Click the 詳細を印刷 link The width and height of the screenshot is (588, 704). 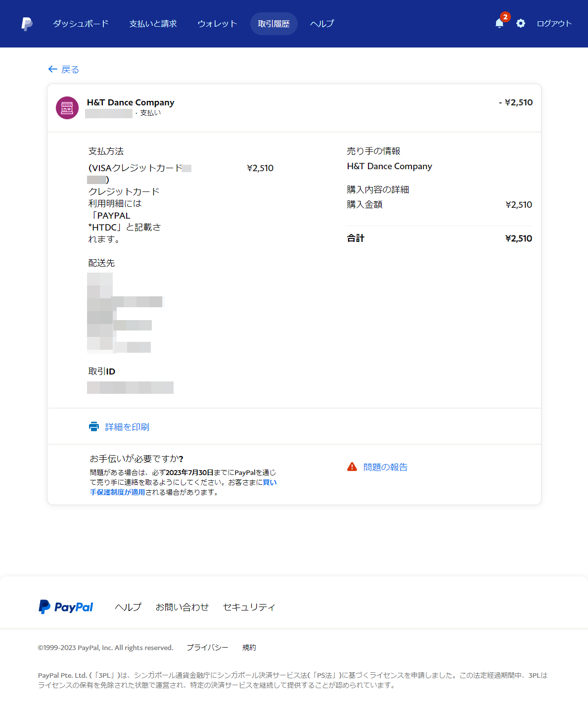point(127,427)
